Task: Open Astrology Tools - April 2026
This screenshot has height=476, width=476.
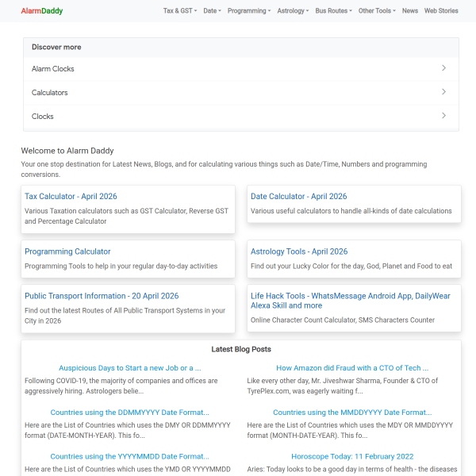Action: [x=299, y=251]
